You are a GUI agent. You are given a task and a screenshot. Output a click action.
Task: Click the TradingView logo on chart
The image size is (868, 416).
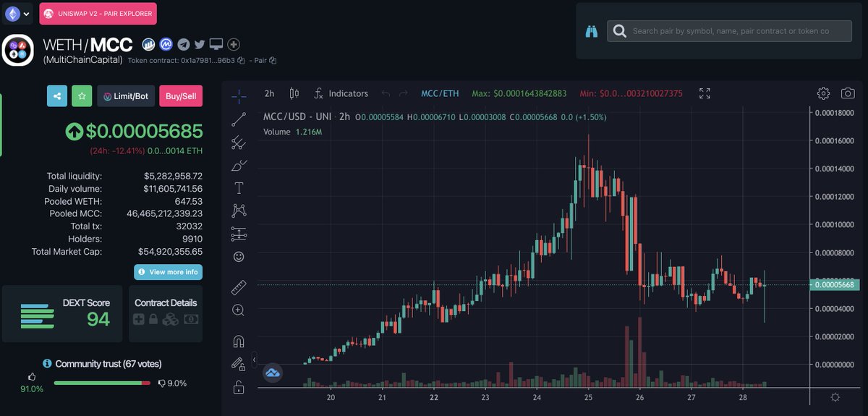tap(272, 373)
